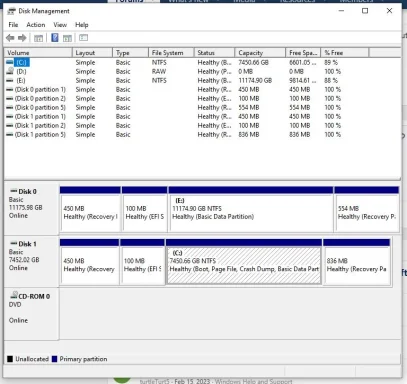The width and height of the screenshot is (407, 384).
Task: Sort by the Volume column header
Action: 38,53
